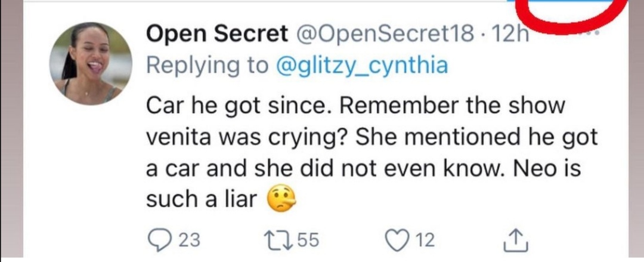This screenshot has width=644, height=262.
Task: Click the like count 12
Action: [425, 241]
